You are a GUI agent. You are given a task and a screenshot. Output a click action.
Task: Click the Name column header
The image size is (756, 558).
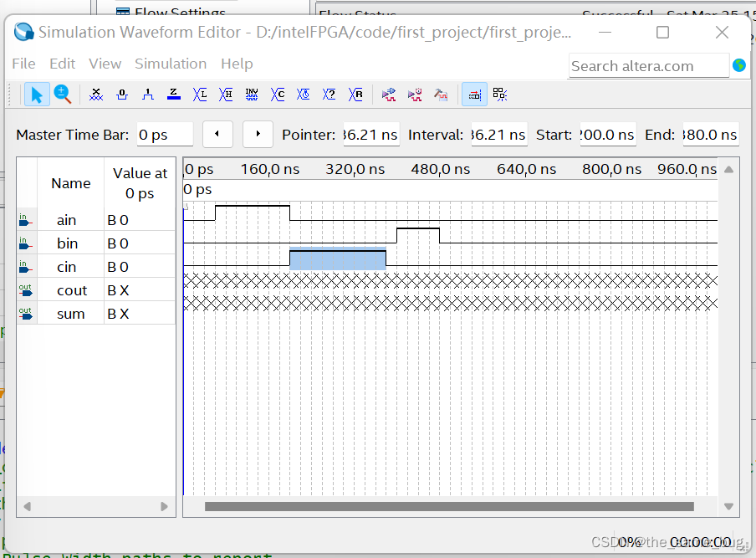pyautogui.click(x=71, y=183)
